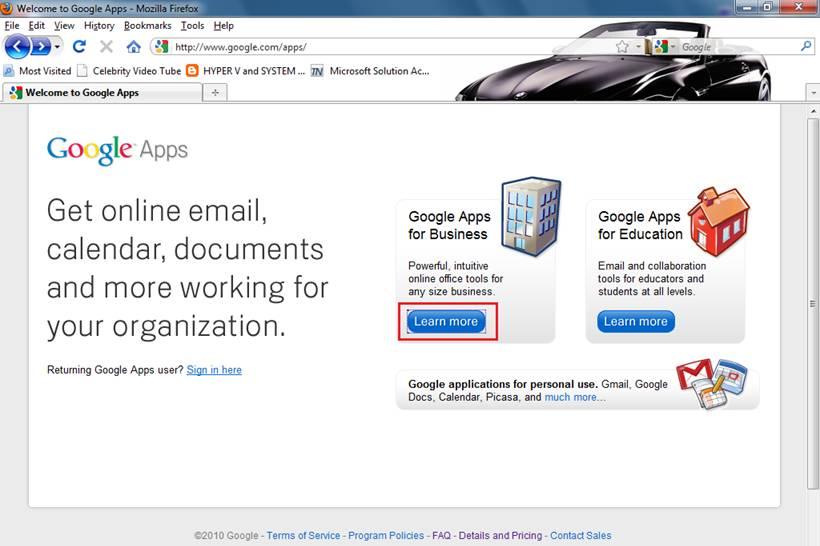Click the TN icon beside Microsoft Solution bookmark
Viewport: 820px width, 546px height.
click(317, 71)
